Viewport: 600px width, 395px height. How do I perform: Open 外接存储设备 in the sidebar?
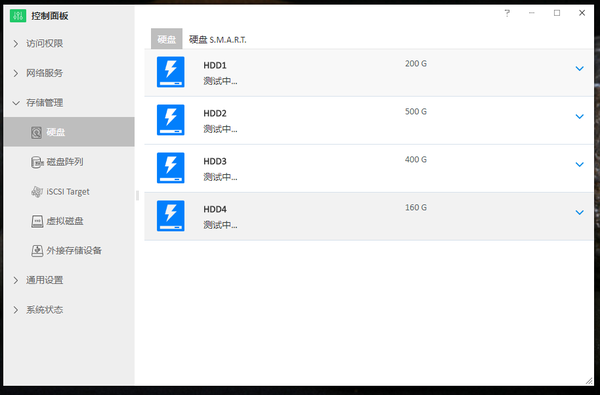pos(69,251)
